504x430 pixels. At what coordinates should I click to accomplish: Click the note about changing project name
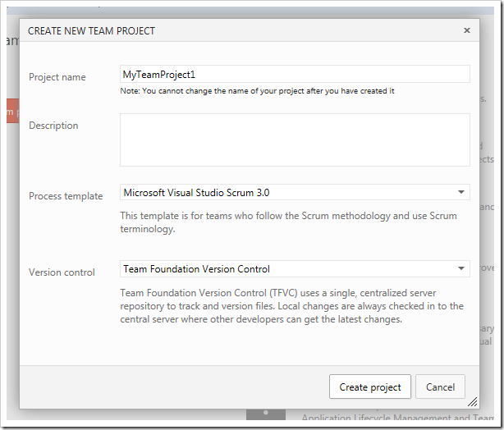click(257, 91)
